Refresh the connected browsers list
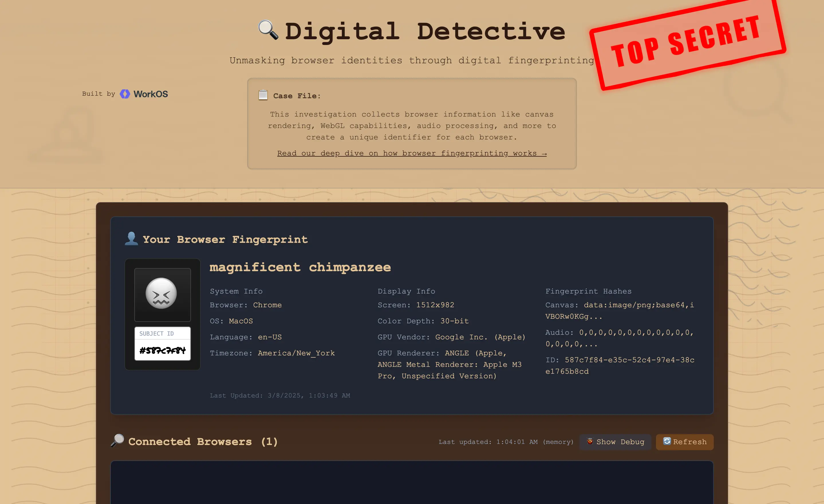The width and height of the screenshot is (824, 504). [684, 442]
